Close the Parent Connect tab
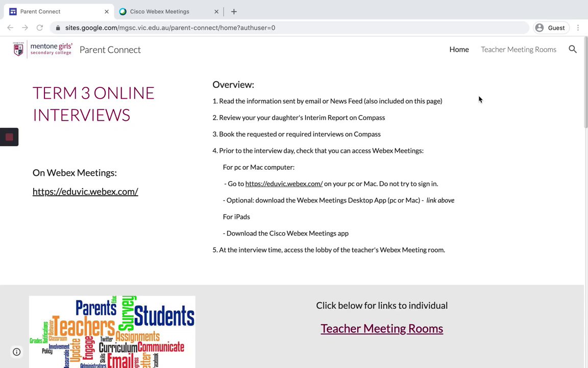Screen dimensions: 588x368 click(x=107, y=12)
